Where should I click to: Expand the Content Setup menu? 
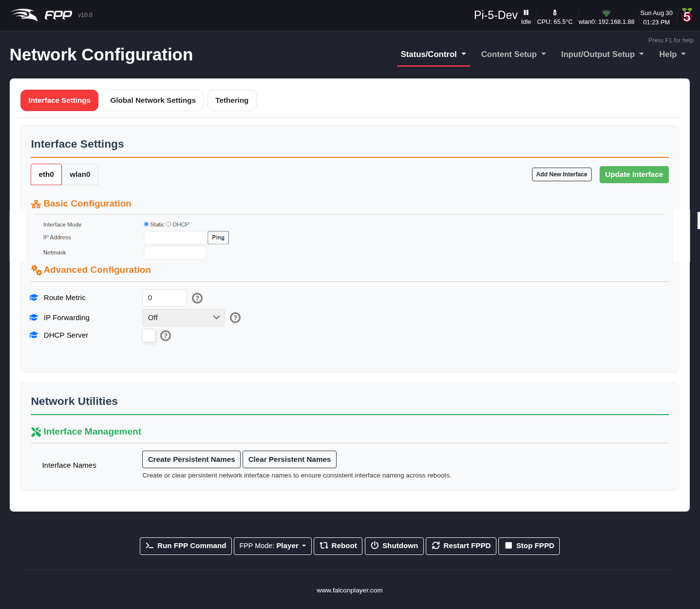[x=513, y=55]
